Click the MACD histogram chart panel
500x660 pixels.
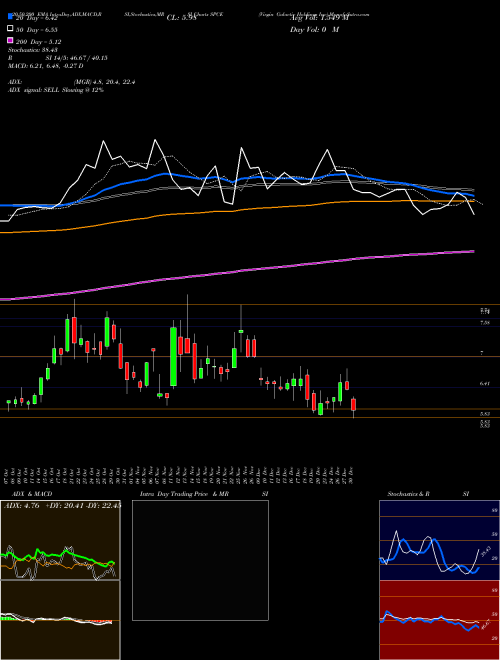(x=60, y=620)
